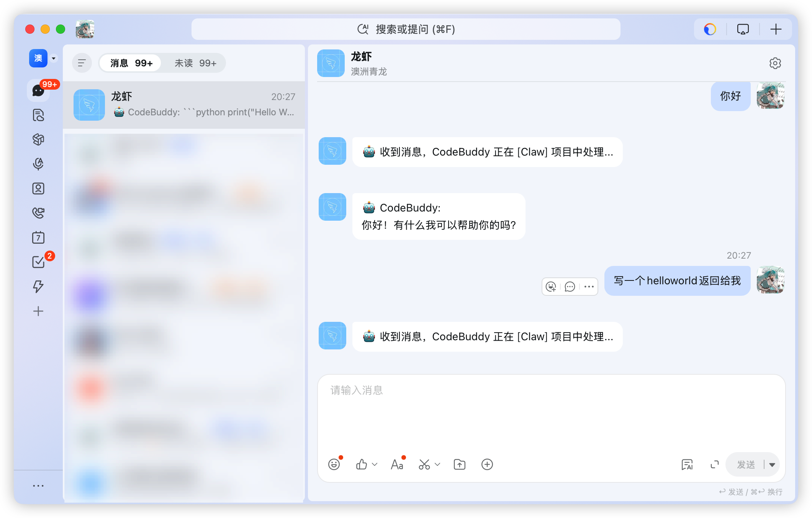Open the multicolor theme circle in the title bar
The width and height of the screenshot is (812, 518).
coord(709,29)
